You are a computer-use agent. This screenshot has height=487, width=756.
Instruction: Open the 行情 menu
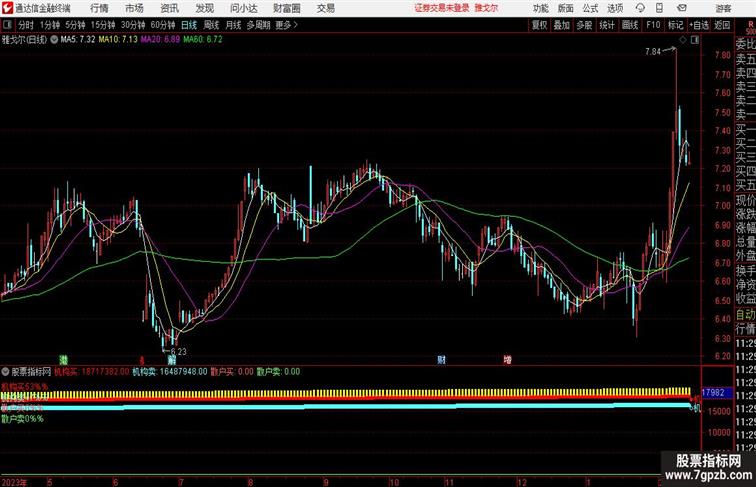pos(99,8)
